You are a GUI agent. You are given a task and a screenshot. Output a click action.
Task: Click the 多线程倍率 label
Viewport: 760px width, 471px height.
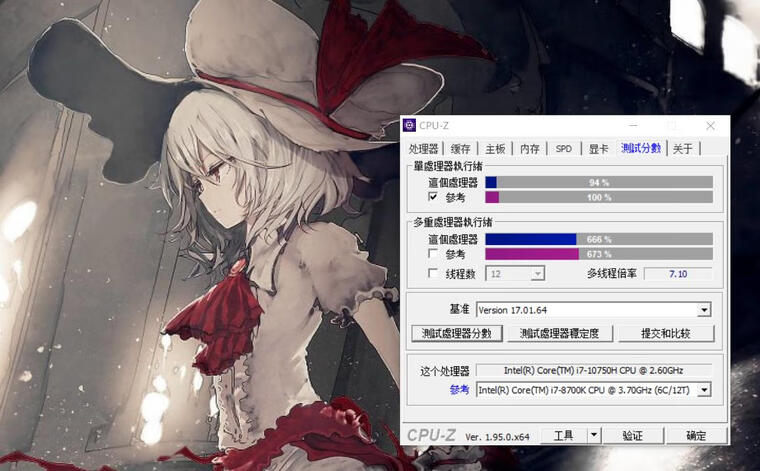click(x=612, y=274)
